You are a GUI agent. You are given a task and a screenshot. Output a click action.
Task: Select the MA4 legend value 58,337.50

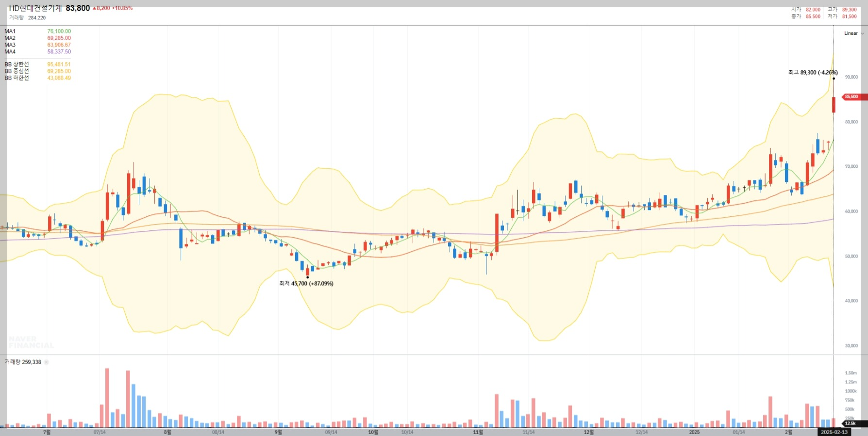click(x=59, y=51)
